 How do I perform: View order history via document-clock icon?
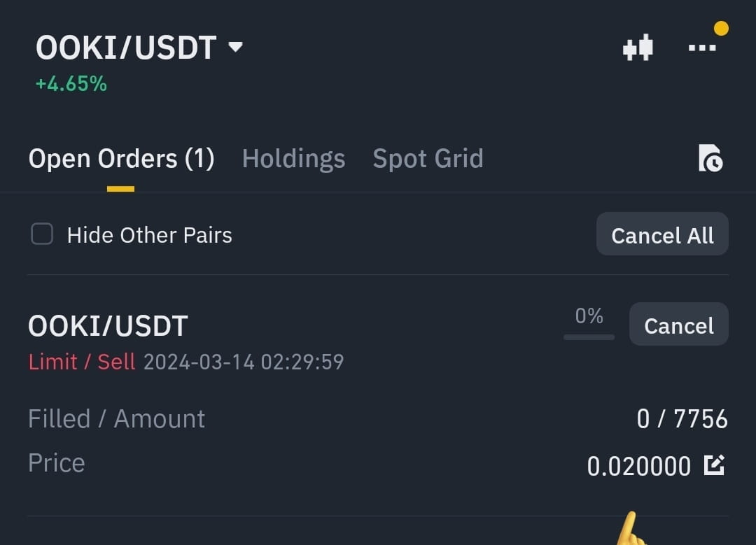tap(710, 160)
